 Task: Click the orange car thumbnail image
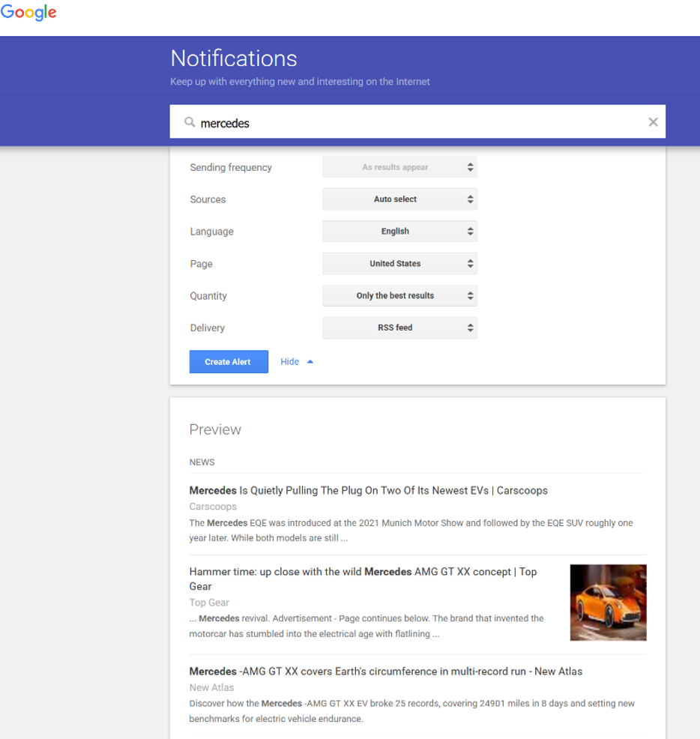tap(608, 603)
